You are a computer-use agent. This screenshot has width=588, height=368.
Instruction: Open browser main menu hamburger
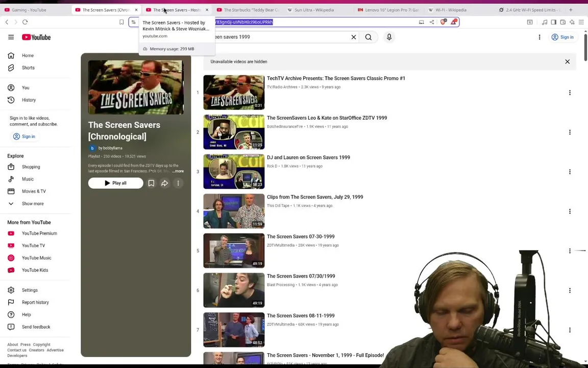tap(581, 22)
